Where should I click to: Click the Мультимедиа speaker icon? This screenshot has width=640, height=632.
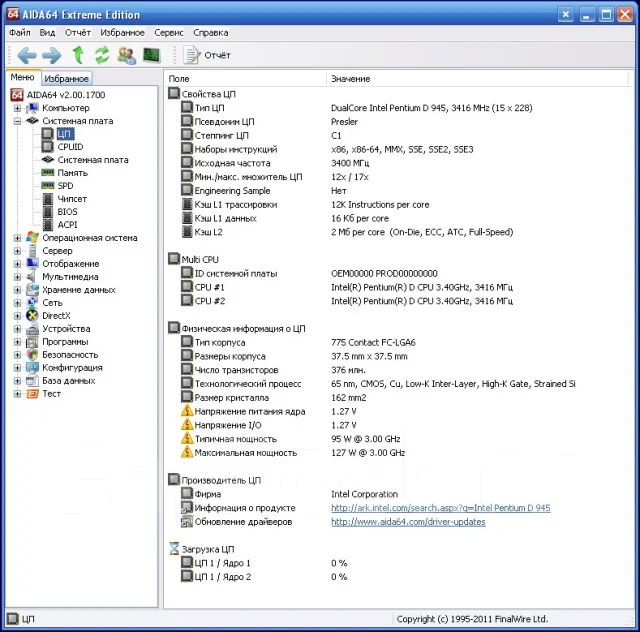coord(31,277)
